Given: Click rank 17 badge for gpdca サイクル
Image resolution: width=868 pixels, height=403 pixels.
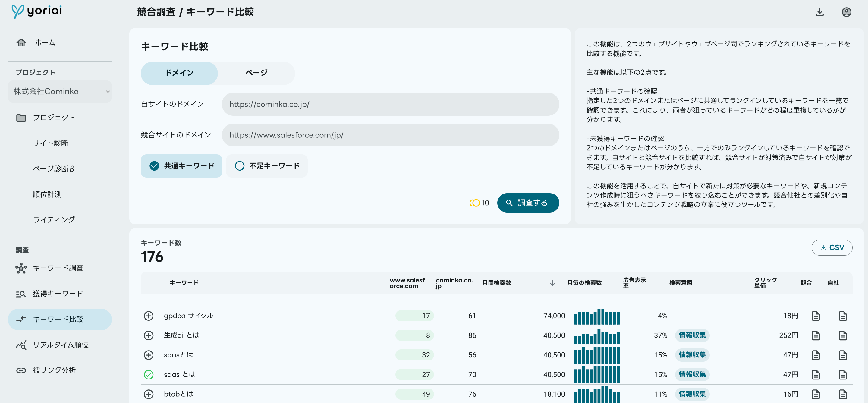Looking at the screenshot, I should [x=414, y=316].
